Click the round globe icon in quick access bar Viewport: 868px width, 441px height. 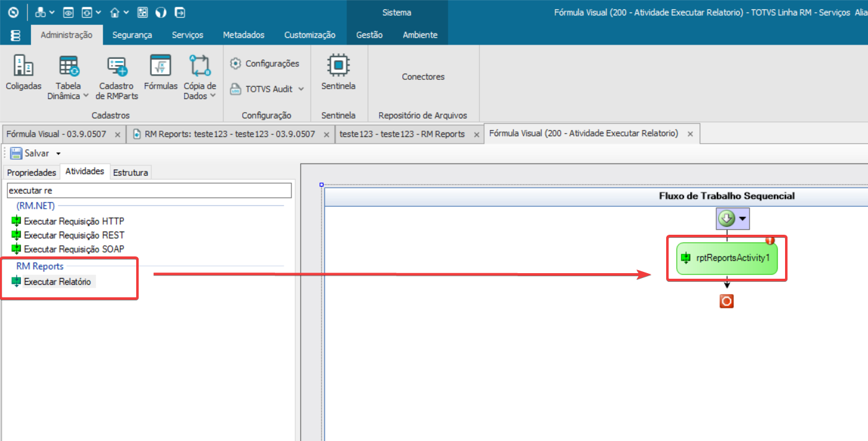coord(161,12)
